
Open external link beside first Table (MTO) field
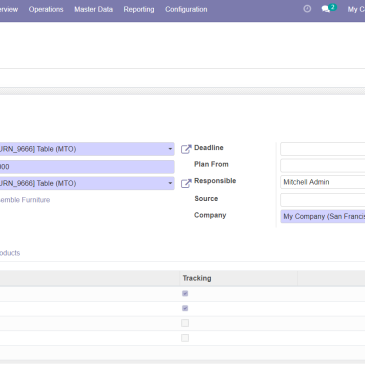click(x=186, y=149)
